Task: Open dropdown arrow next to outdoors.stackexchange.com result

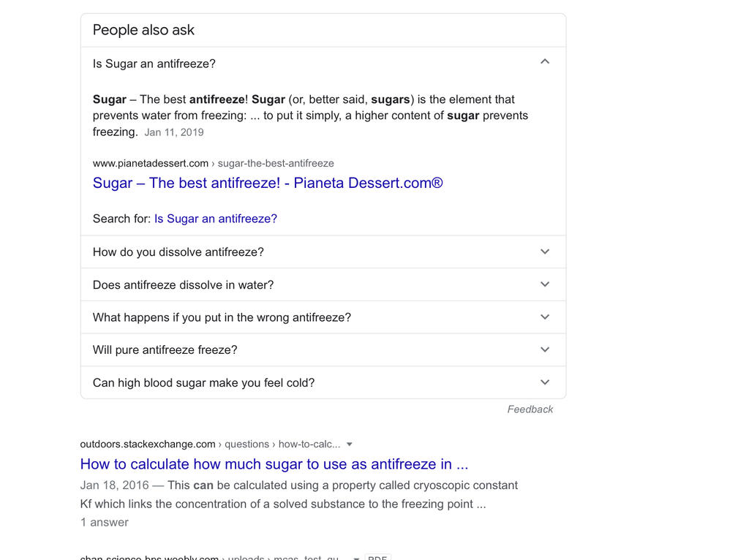Action: [x=350, y=444]
